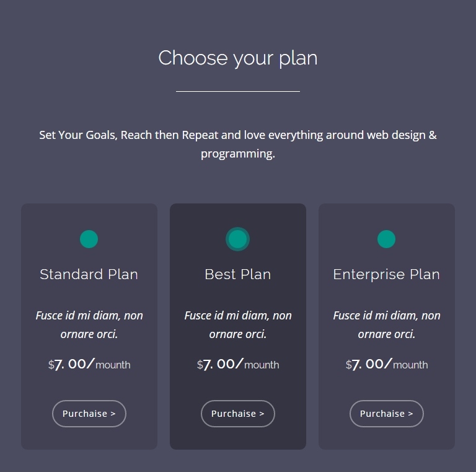Click the Enterprise Plan teal circle icon
Screen dimensions: 476x472
click(387, 239)
